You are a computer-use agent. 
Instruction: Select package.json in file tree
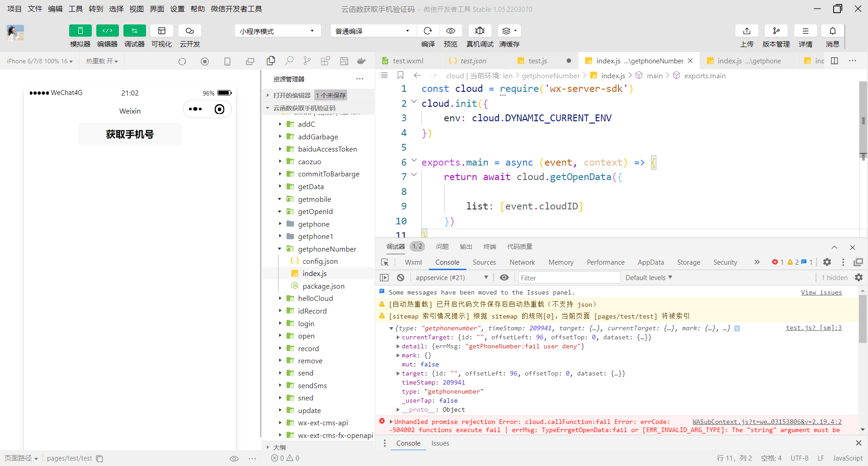click(x=323, y=286)
